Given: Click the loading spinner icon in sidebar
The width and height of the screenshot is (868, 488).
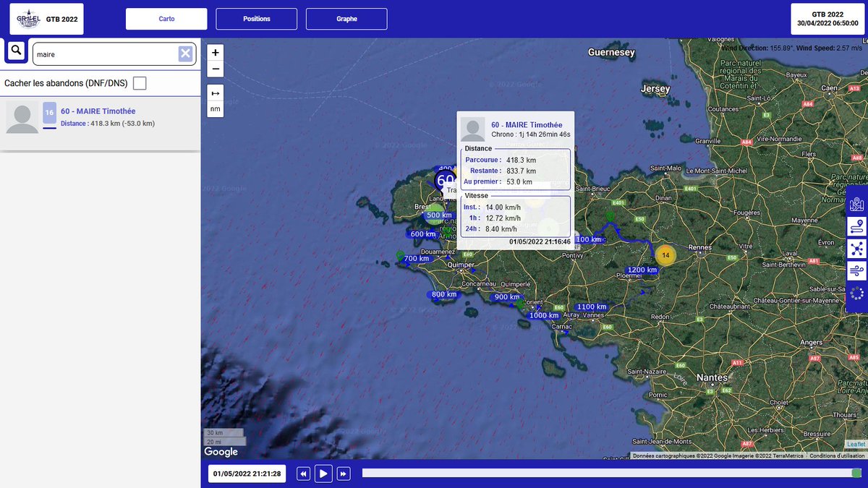Looking at the screenshot, I should pos(856,294).
